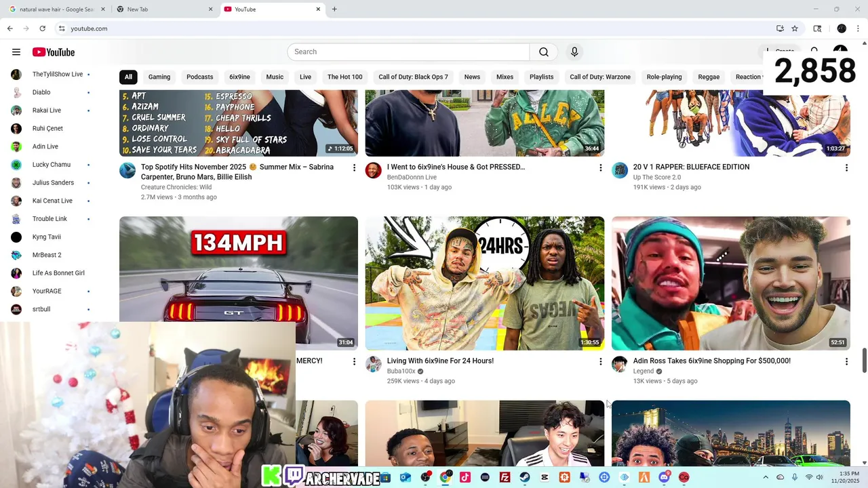Close the New Tab browser tab
This screenshot has width=868, height=488.
211,9
